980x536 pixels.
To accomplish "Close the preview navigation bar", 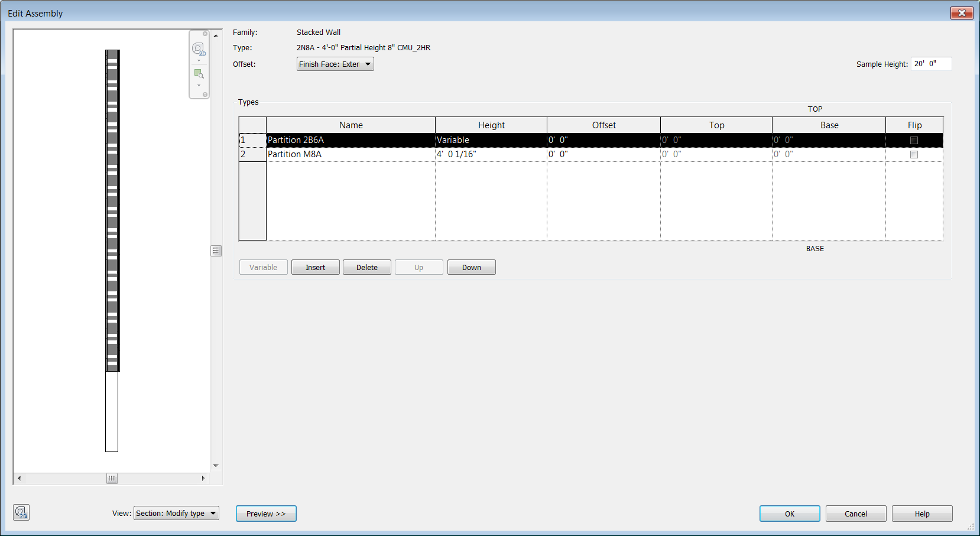I will pos(205,34).
